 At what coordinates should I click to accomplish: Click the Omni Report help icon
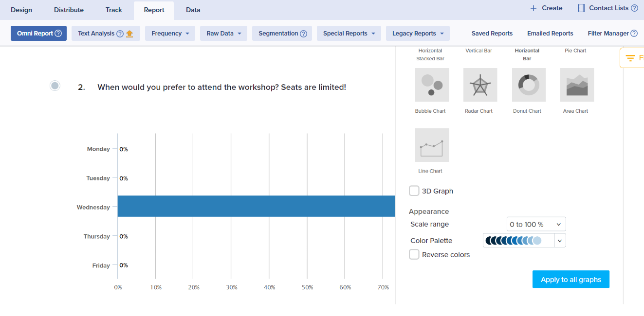point(58,34)
